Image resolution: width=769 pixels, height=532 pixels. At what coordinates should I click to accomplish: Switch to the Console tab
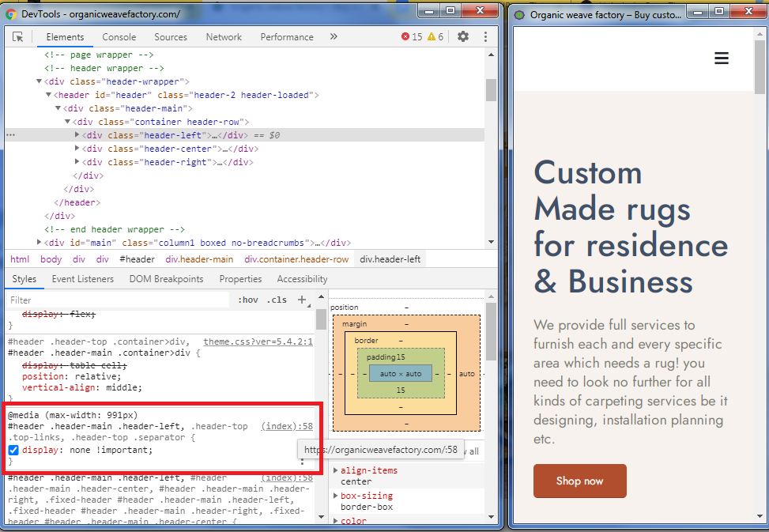pos(119,37)
